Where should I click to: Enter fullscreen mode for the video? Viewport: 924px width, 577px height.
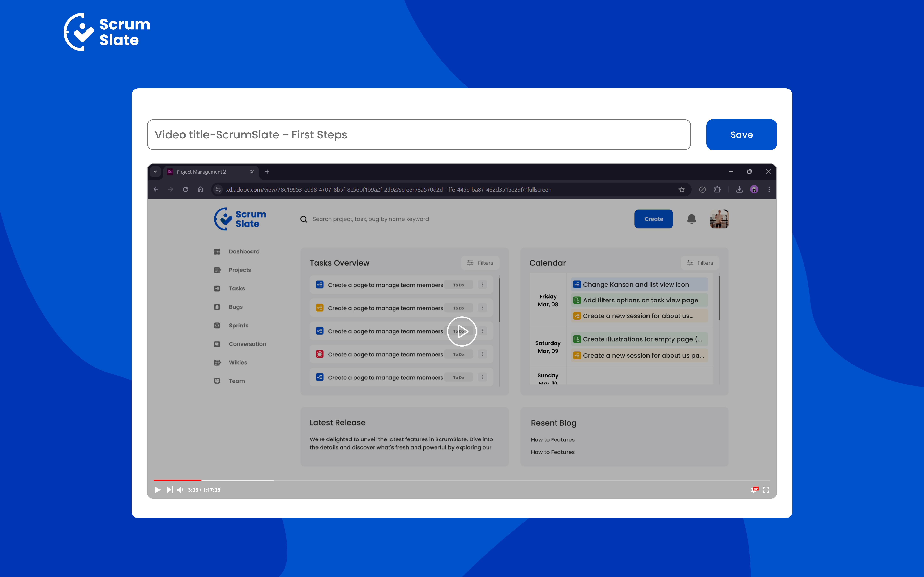coord(766,490)
